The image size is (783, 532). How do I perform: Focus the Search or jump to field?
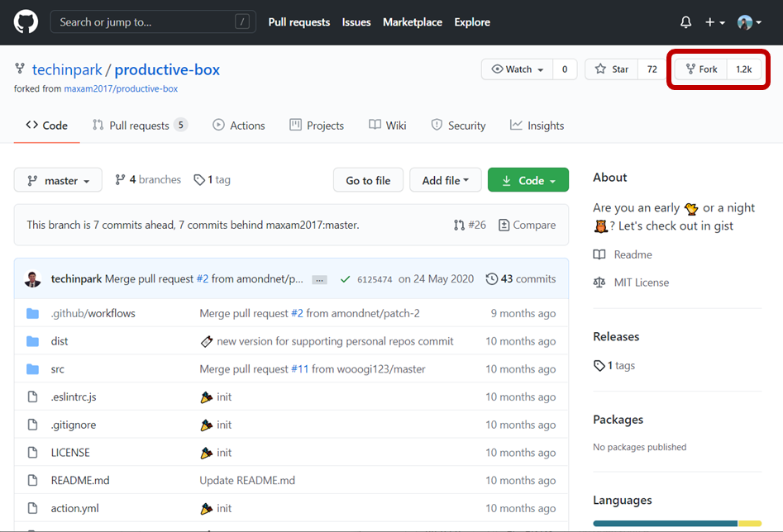click(153, 22)
